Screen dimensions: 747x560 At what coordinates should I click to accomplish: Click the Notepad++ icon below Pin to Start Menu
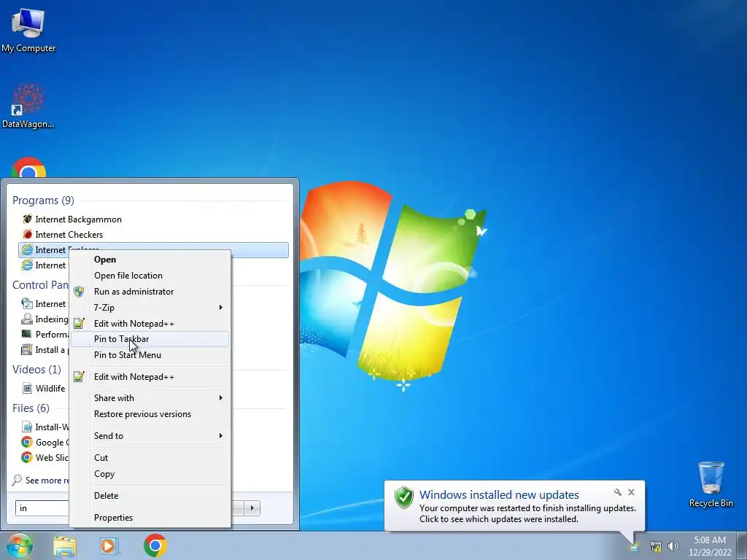coord(79,377)
